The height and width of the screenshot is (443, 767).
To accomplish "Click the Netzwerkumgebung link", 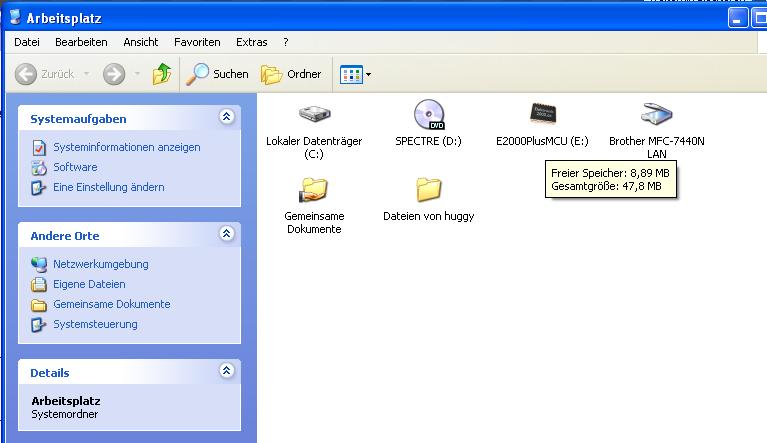I will pos(100,264).
